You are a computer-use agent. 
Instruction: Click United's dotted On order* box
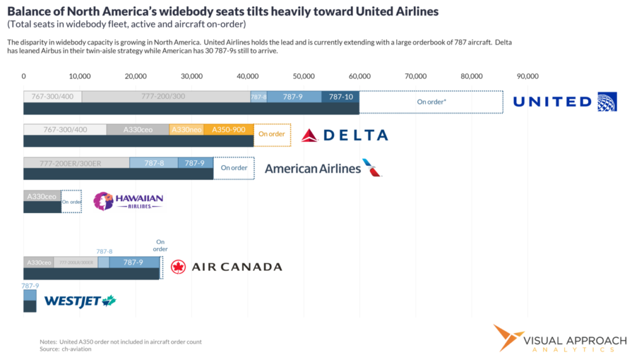point(431,102)
